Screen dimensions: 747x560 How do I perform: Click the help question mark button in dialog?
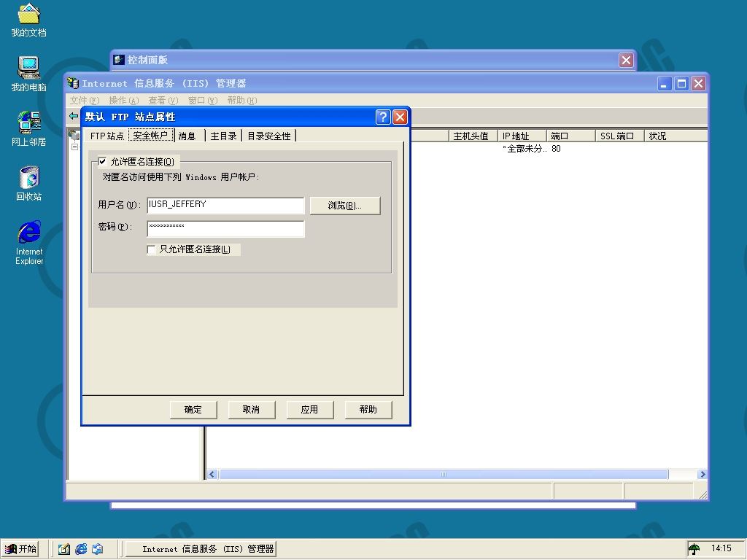[x=383, y=117]
